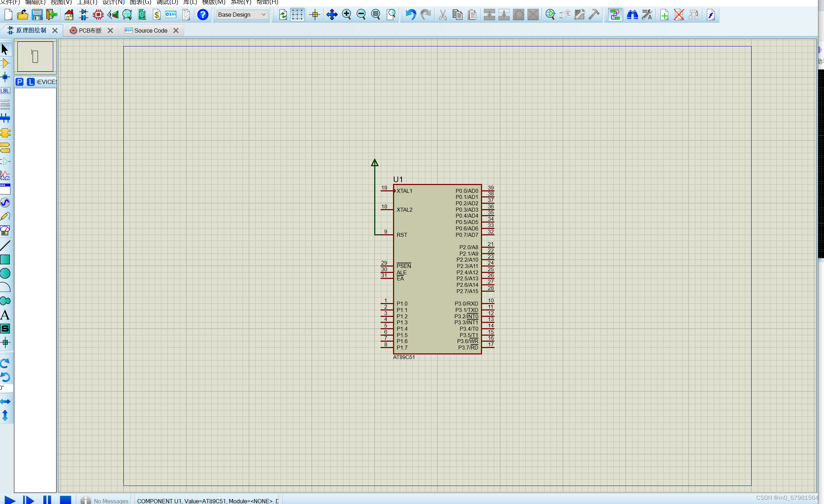Click the P pick devices button
824x504 pixels.
tap(20, 82)
